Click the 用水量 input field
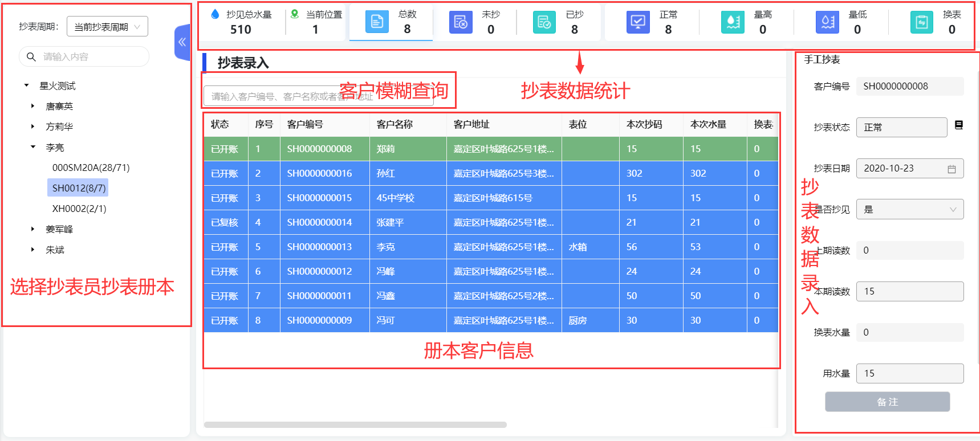 click(x=910, y=373)
